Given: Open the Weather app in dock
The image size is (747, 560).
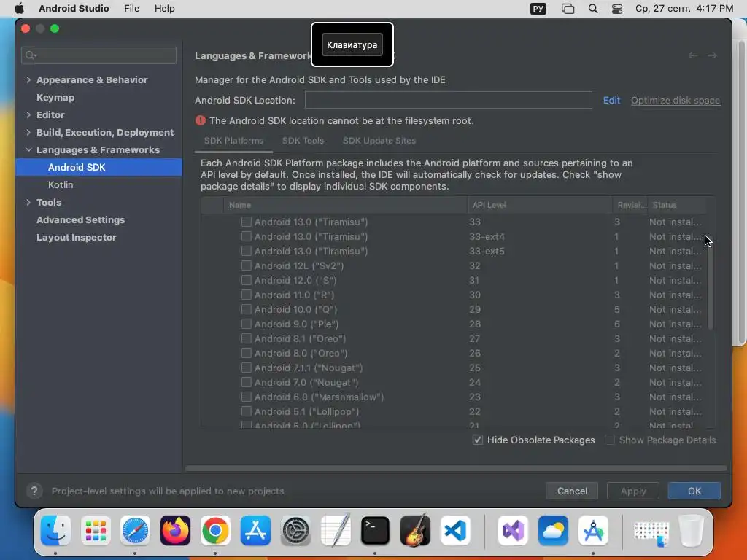Looking at the screenshot, I should (x=553, y=530).
